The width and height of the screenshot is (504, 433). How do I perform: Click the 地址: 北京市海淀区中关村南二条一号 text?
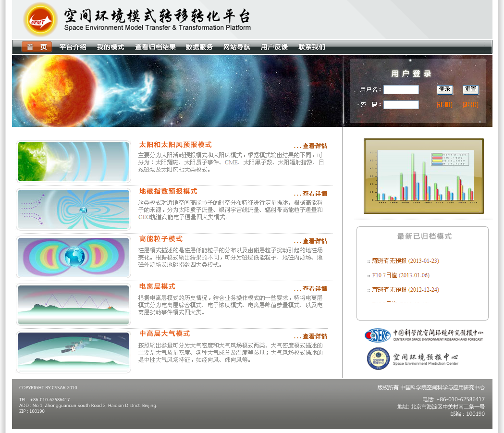[x=441, y=407]
